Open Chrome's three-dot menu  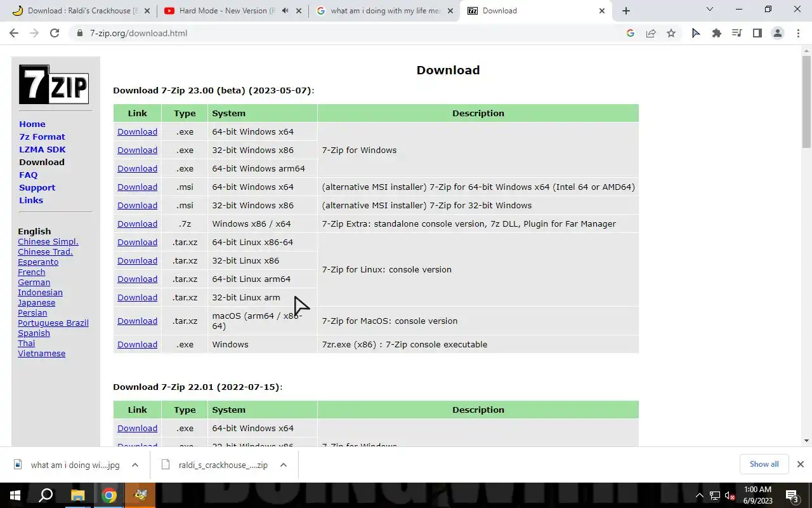(798, 33)
